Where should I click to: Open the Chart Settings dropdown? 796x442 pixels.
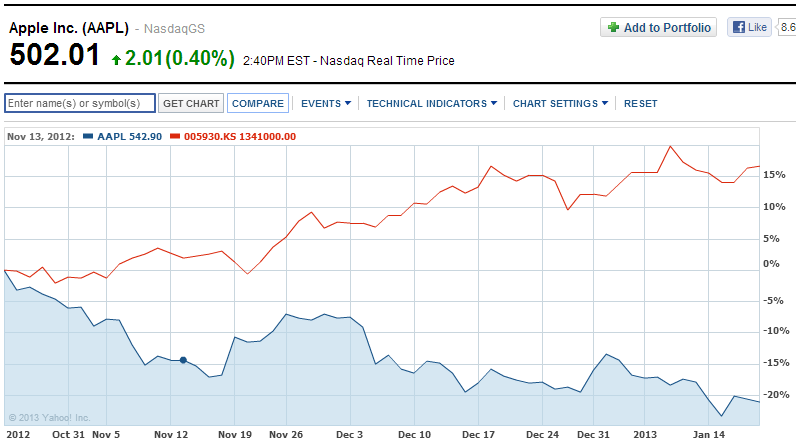560,104
